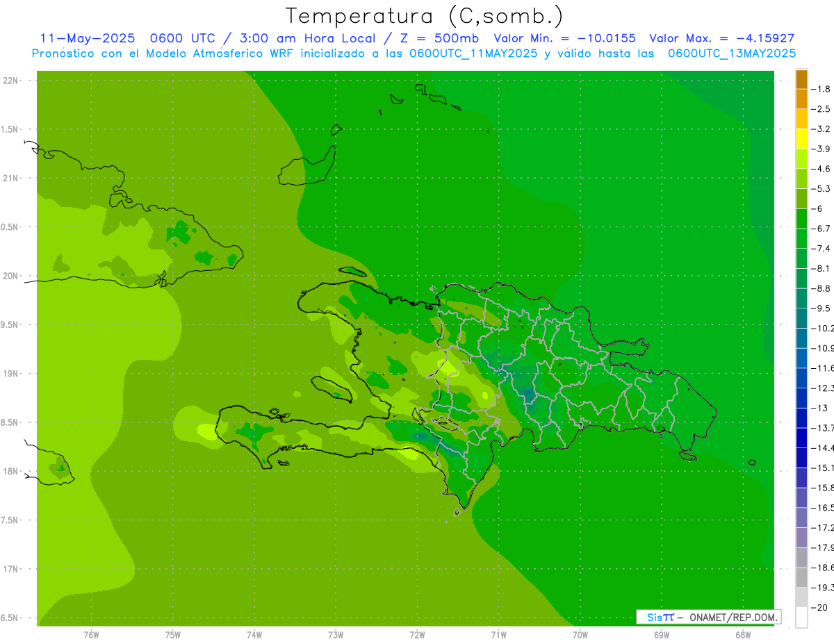Click the 68W longitude label
The height and width of the screenshot is (644, 834).
point(742,635)
